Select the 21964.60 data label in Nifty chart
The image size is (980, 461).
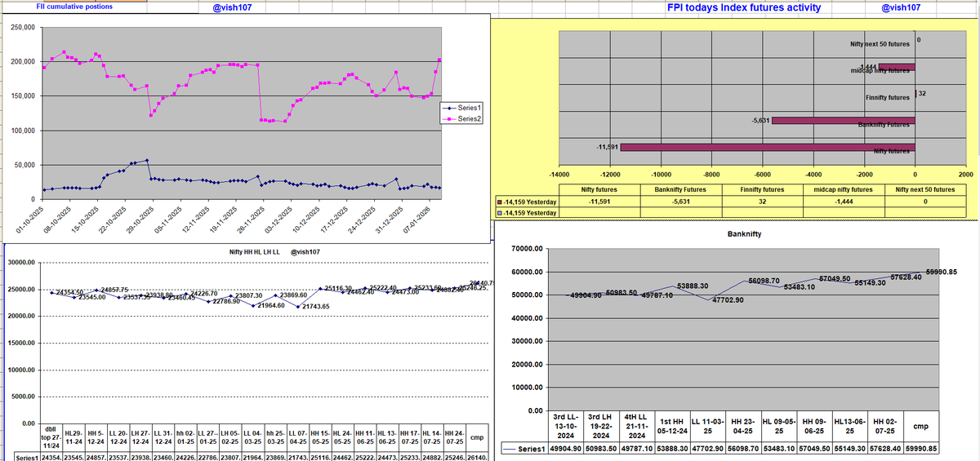[270, 305]
